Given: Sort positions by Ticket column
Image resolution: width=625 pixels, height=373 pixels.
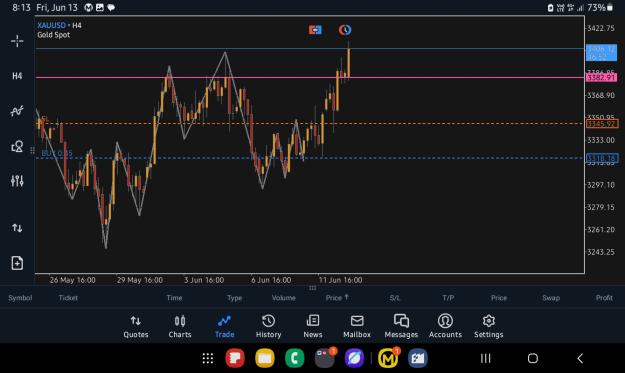Looking at the screenshot, I should pos(68,298).
